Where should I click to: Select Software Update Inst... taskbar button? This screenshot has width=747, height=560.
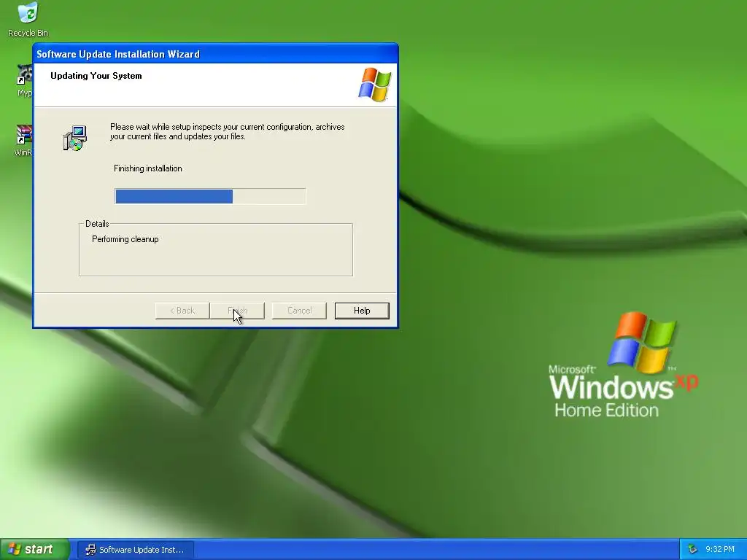click(136, 550)
